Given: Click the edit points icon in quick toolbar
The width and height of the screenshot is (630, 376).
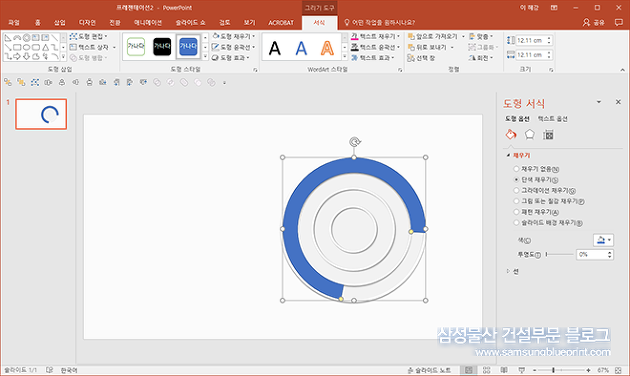Looking at the screenshot, I should (x=35, y=82).
